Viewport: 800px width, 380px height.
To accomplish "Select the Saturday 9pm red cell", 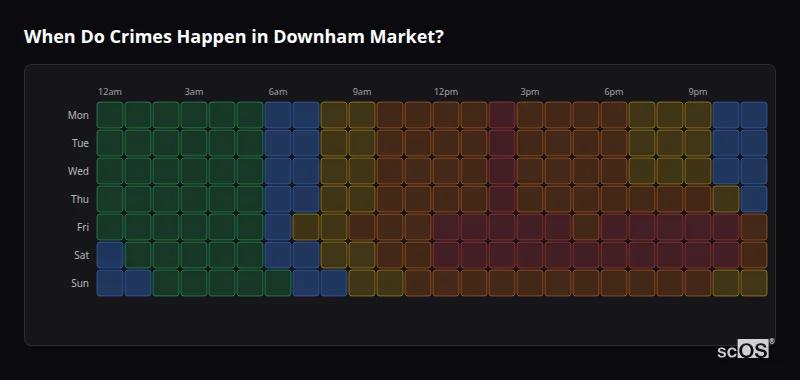I will coord(698,255).
